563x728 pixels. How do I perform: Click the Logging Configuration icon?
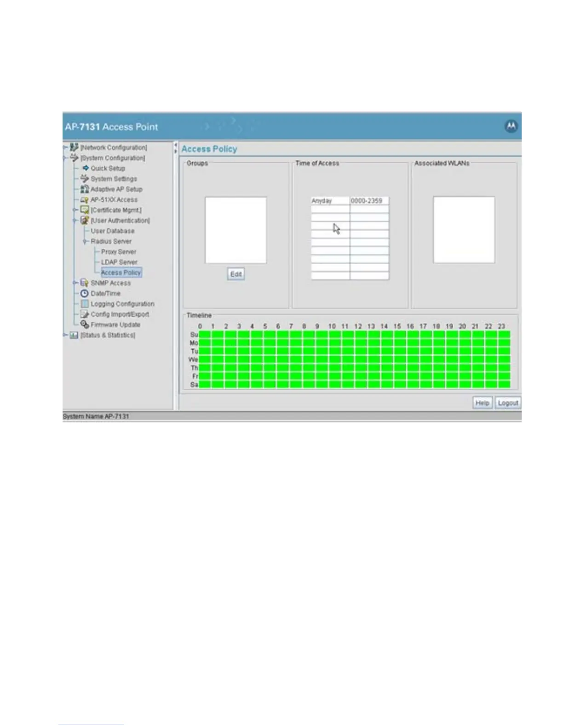85,304
